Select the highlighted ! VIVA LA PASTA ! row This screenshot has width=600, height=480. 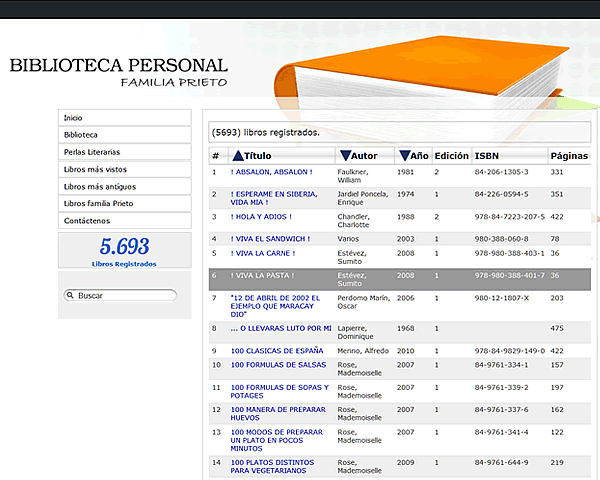(x=400, y=275)
